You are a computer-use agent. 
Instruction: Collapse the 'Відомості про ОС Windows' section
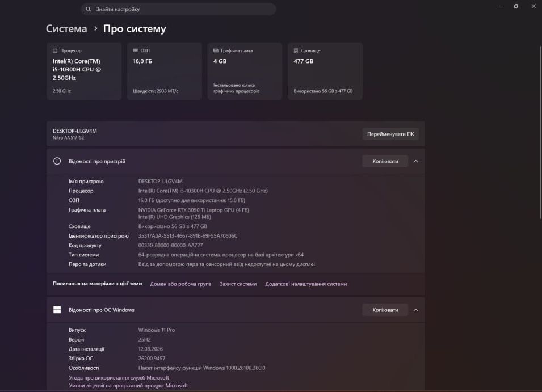click(x=416, y=310)
